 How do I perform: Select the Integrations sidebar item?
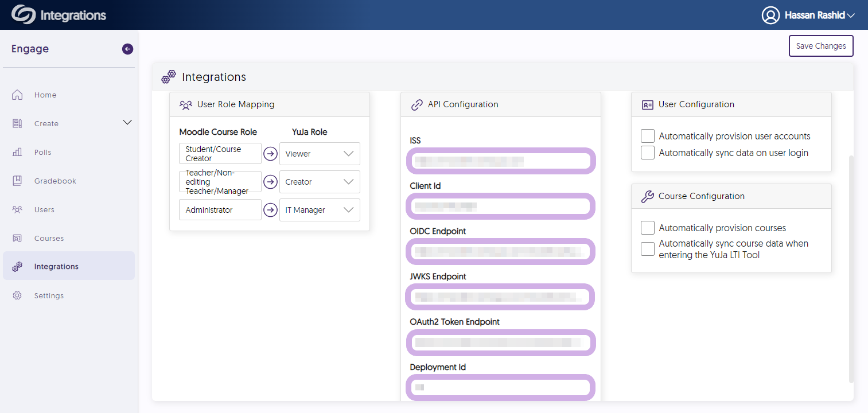point(69,266)
